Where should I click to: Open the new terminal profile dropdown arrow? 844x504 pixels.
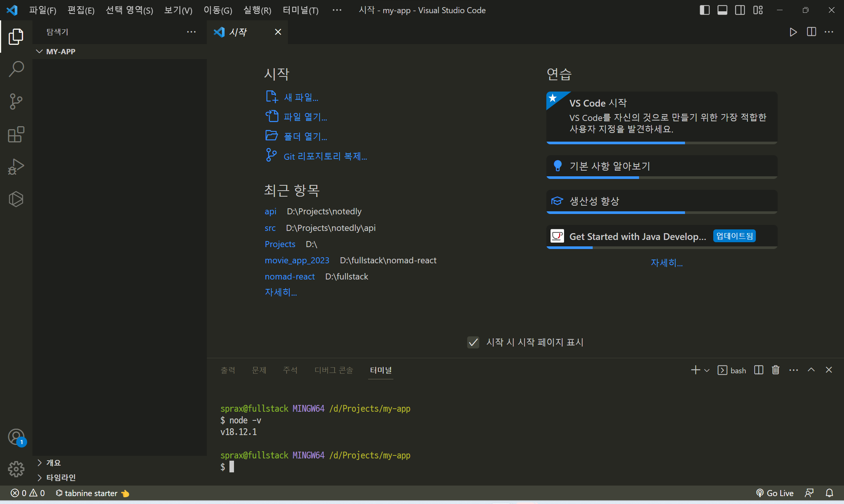coord(707,370)
